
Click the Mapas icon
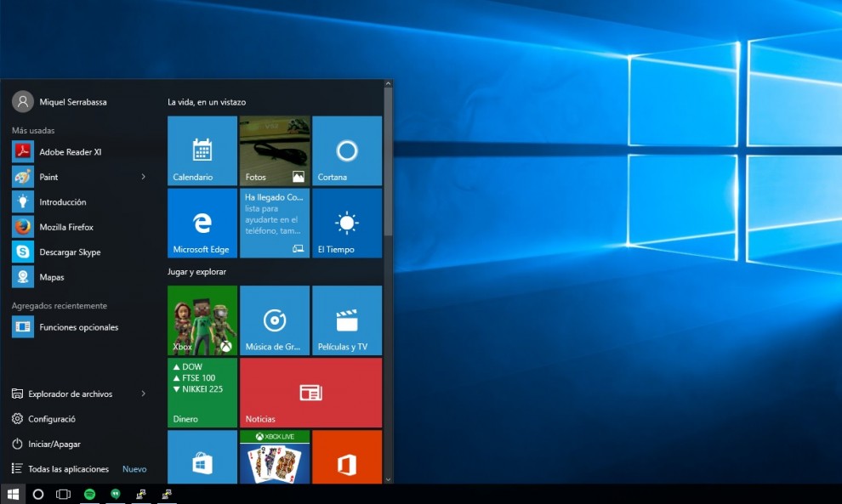coord(23,277)
